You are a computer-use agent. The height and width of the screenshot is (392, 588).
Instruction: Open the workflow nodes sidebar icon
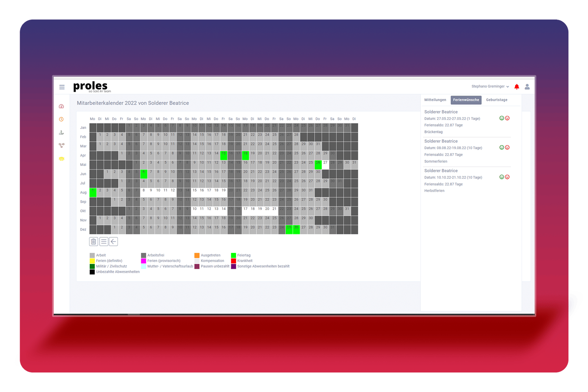62,145
